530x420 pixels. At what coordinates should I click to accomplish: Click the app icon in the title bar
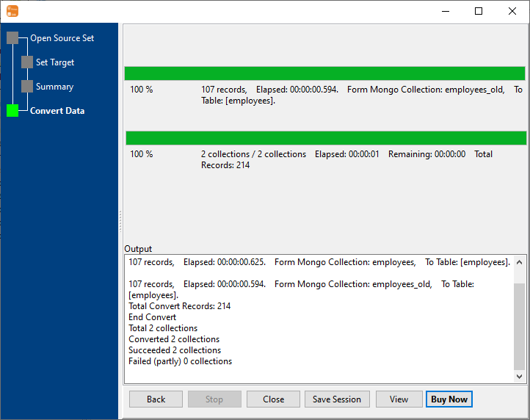click(12, 11)
